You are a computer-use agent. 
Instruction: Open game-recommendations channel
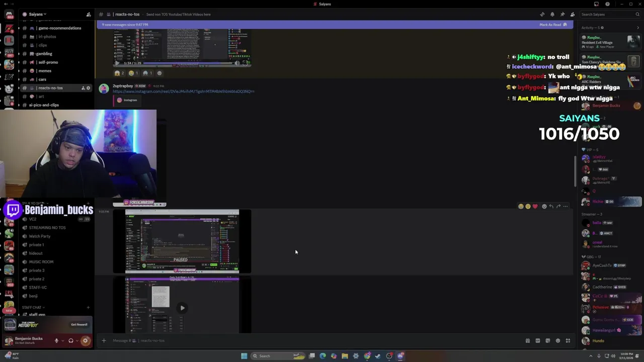pyautogui.click(x=55, y=28)
